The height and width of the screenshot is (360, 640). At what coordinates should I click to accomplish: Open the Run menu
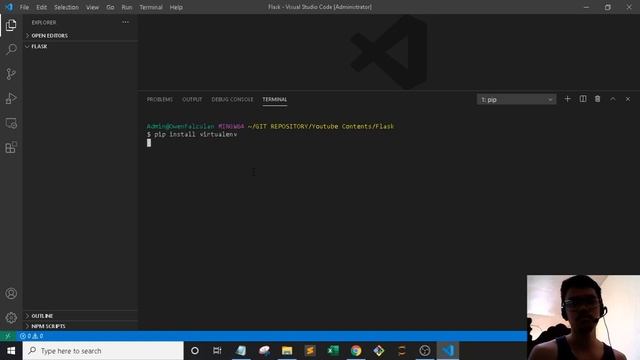click(x=127, y=7)
